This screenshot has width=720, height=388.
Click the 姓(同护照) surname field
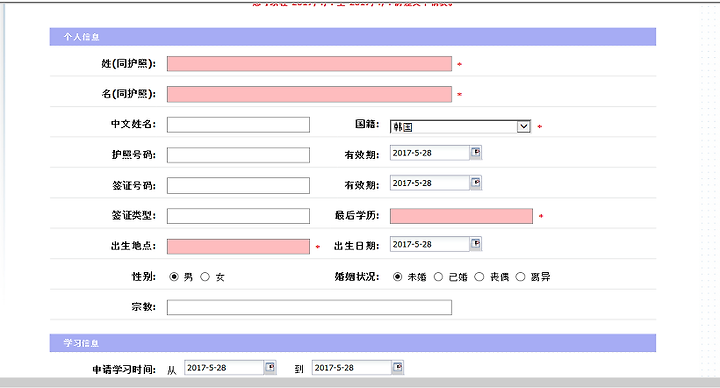point(309,64)
